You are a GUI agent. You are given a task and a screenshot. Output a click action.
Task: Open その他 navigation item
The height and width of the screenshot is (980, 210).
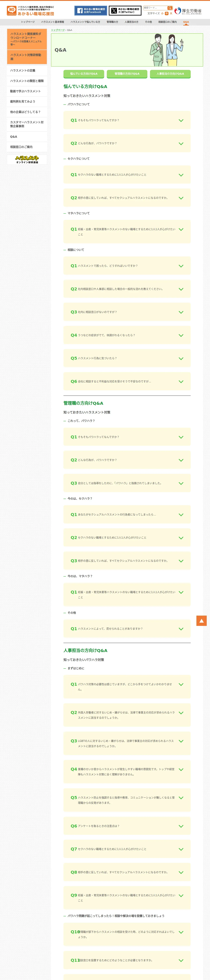click(x=148, y=22)
